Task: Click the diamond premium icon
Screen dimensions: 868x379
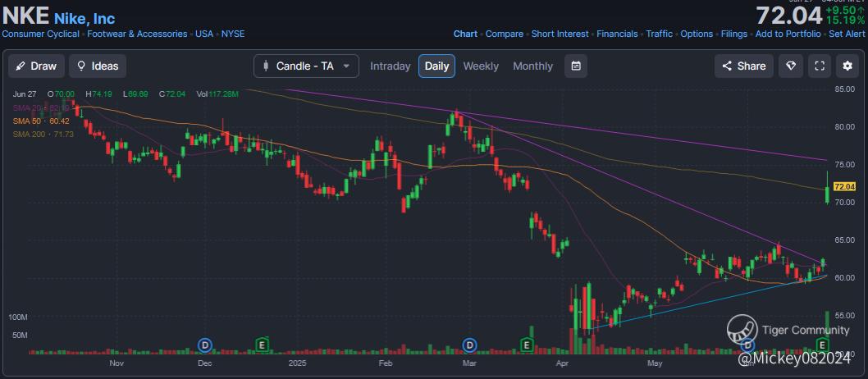Action: [791, 66]
